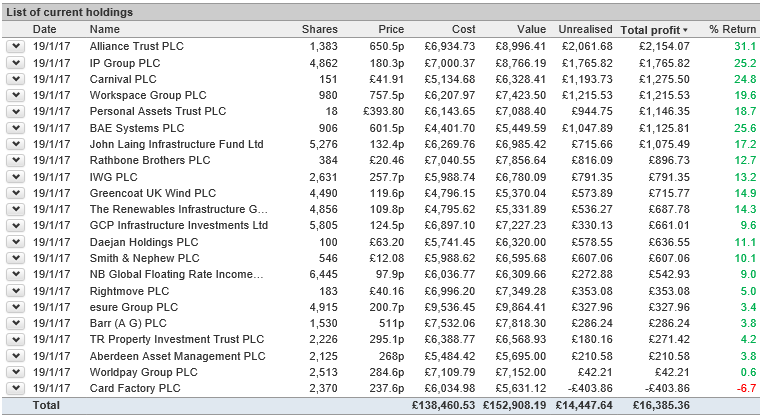Click total value £152,908.19

[x=514, y=405]
